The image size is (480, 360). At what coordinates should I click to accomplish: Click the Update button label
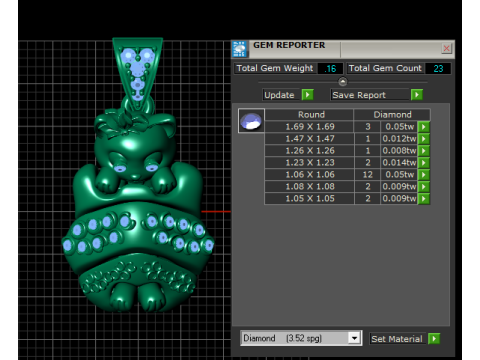pyautogui.click(x=279, y=95)
